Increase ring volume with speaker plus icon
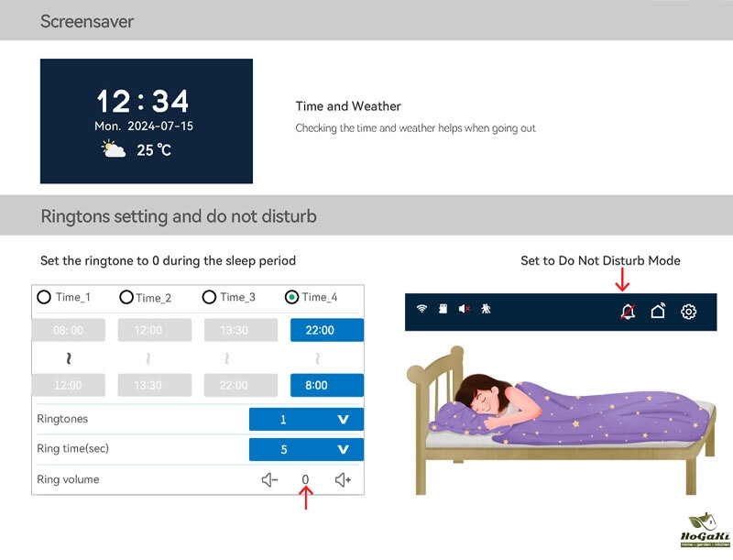 click(x=344, y=479)
